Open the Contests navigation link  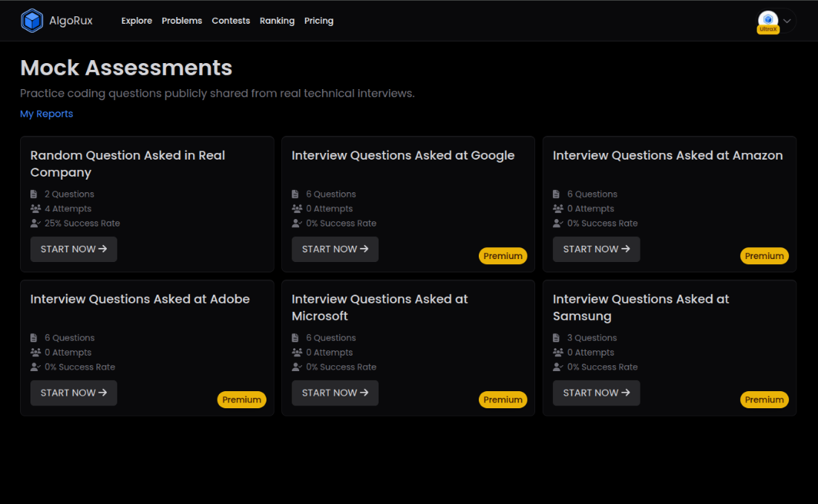click(231, 21)
